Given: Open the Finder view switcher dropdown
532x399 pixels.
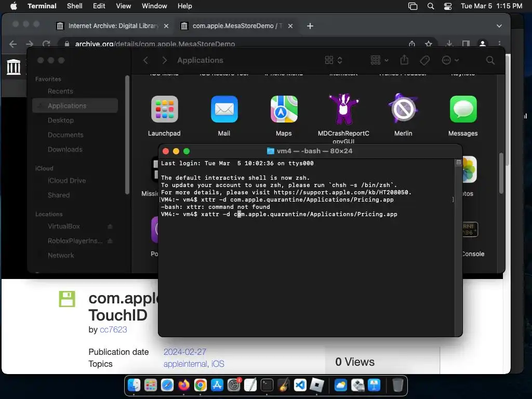Looking at the screenshot, I should tap(334, 60).
